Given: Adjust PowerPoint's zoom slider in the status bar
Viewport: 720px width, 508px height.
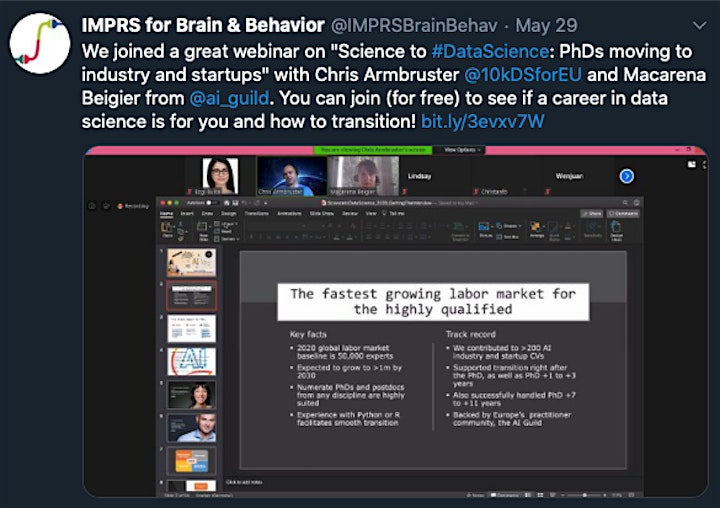Looking at the screenshot, I should pos(585,495).
